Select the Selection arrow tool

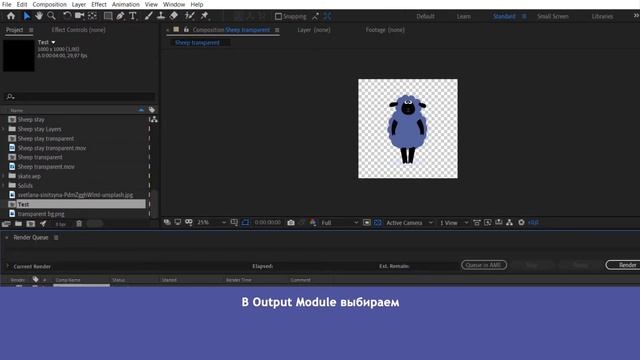tap(27, 16)
